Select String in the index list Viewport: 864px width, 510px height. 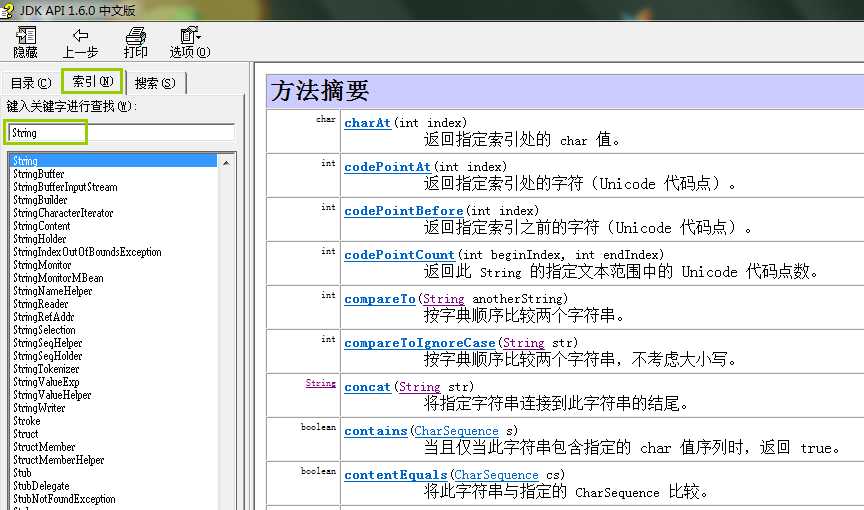25,161
